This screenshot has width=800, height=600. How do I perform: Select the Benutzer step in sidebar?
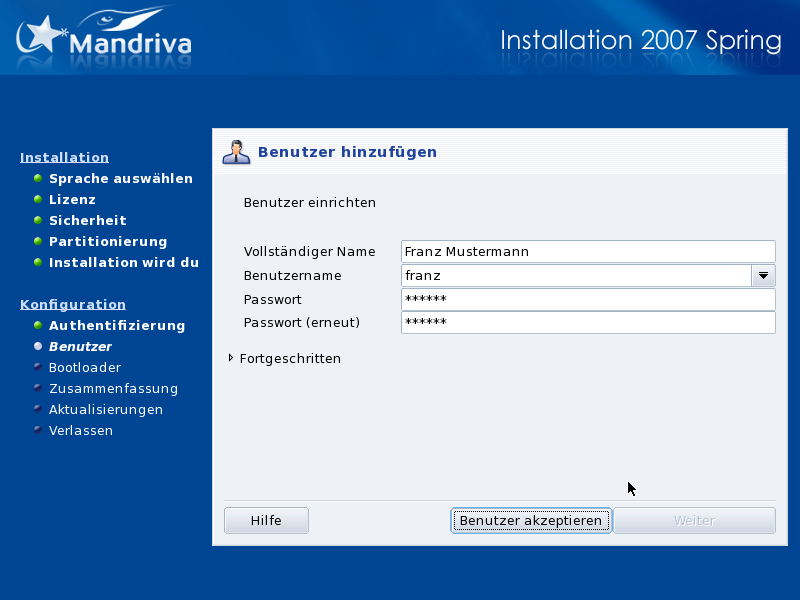tap(80, 347)
